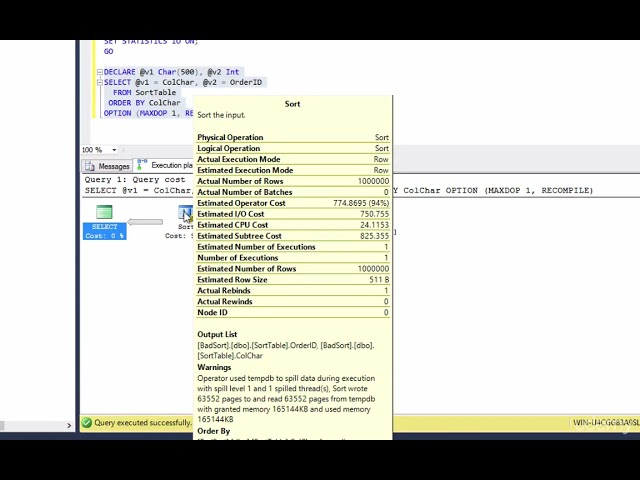Click 'ORDER BY ColChar' in the query editor
Screen dimensions: 640x480
coord(144,103)
